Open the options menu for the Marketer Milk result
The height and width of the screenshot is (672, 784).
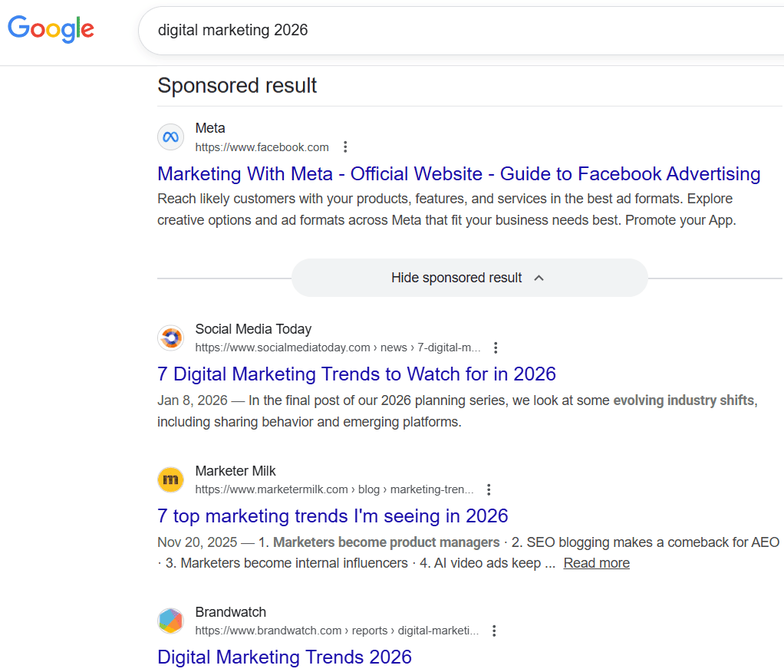[x=489, y=489]
